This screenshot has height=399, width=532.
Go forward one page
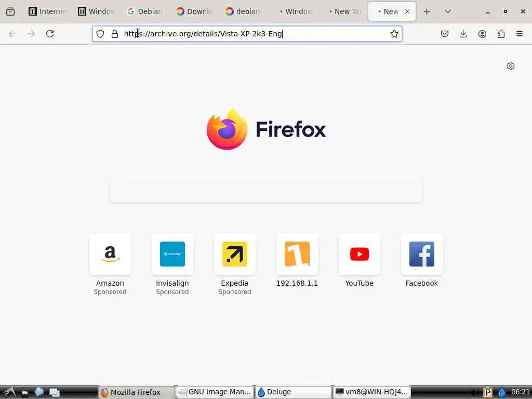tap(31, 34)
